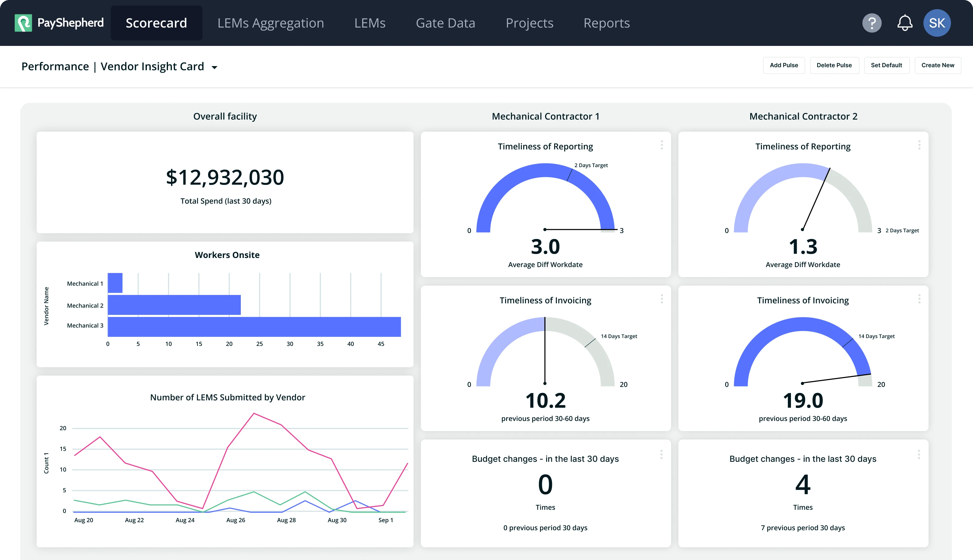Open Contractor 2 Budget changes options menu
The height and width of the screenshot is (560, 973).
[919, 455]
